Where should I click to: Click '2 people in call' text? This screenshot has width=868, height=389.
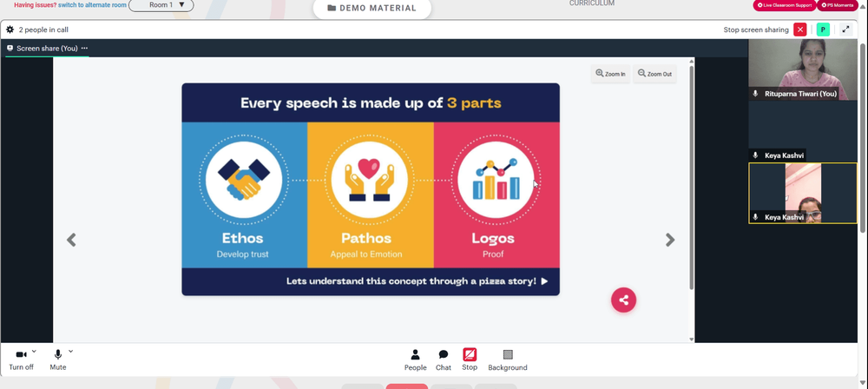click(43, 30)
